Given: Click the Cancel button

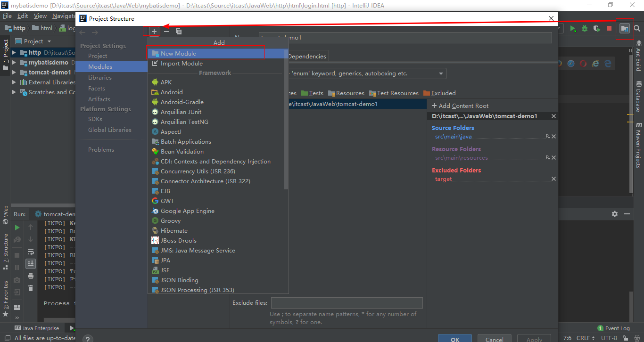Looking at the screenshot, I should (495, 338).
